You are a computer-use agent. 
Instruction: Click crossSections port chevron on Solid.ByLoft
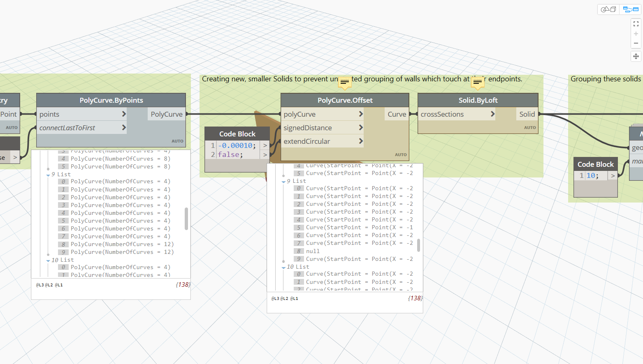[492, 114]
